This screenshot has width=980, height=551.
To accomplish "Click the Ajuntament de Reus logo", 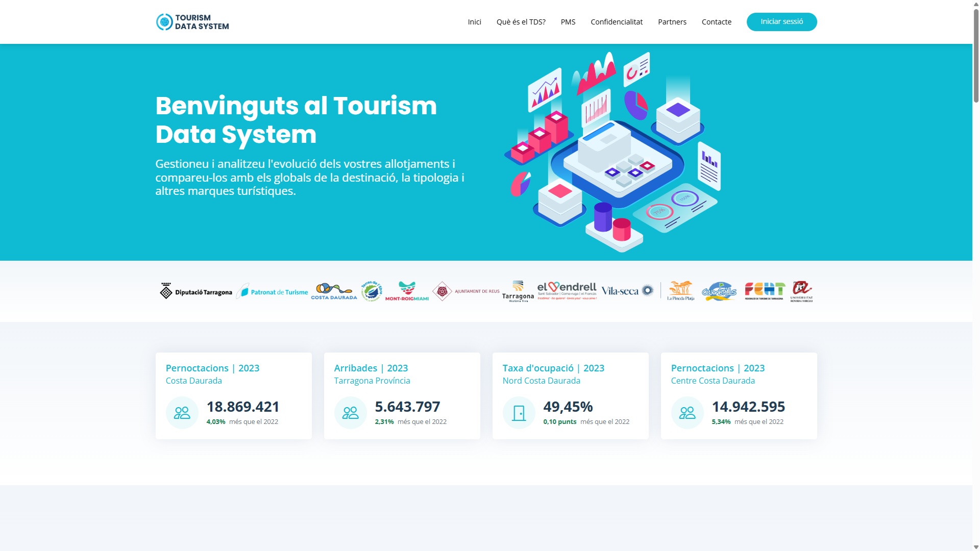I will (466, 291).
